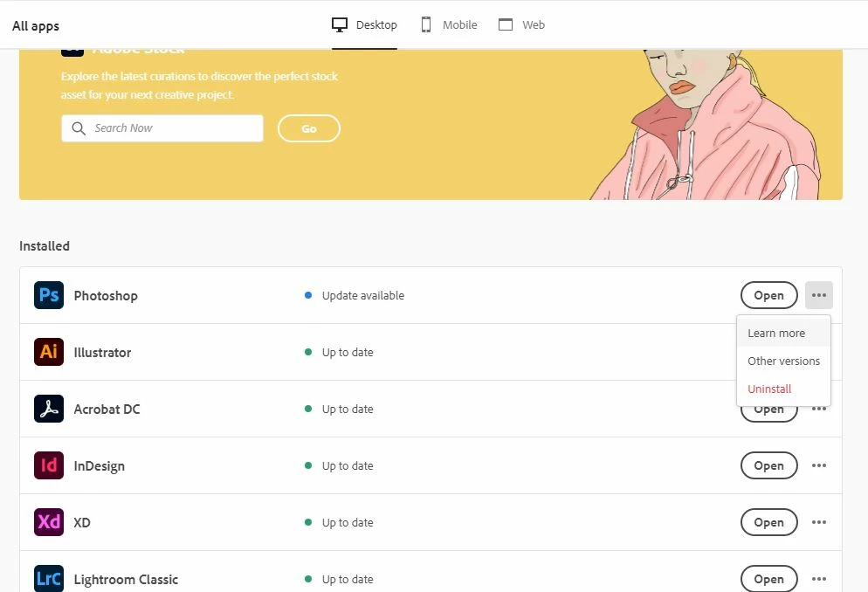The width and height of the screenshot is (868, 592).
Task: Click Illustrator's Up to date status
Action: click(339, 353)
